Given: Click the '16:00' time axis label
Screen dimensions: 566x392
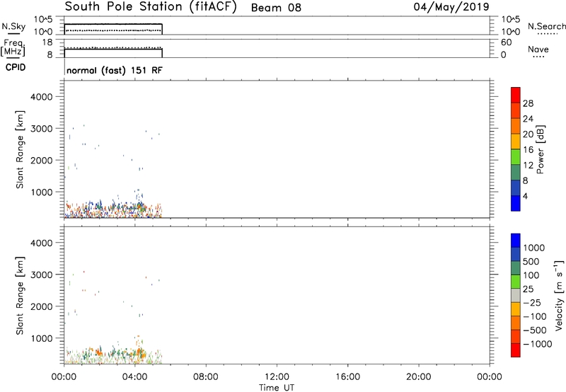Looking at the screenshot, I should click(x=347, y=377).
